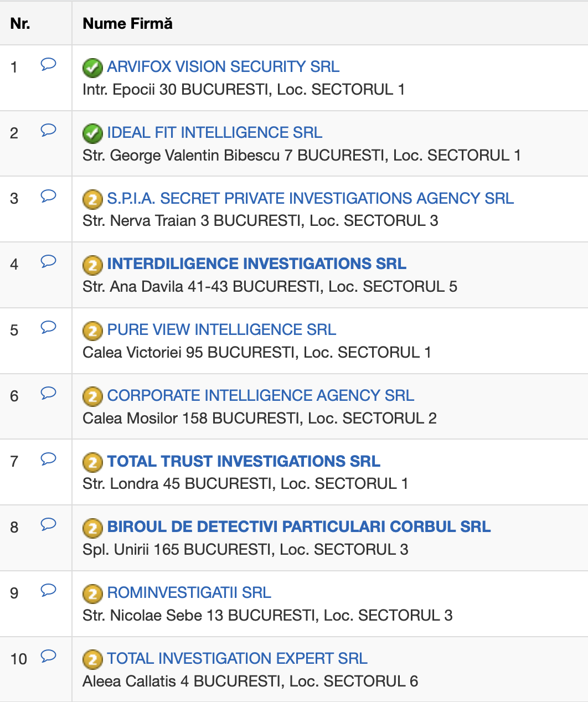Click comment bubble icon in row 7

tap(48, 459)
